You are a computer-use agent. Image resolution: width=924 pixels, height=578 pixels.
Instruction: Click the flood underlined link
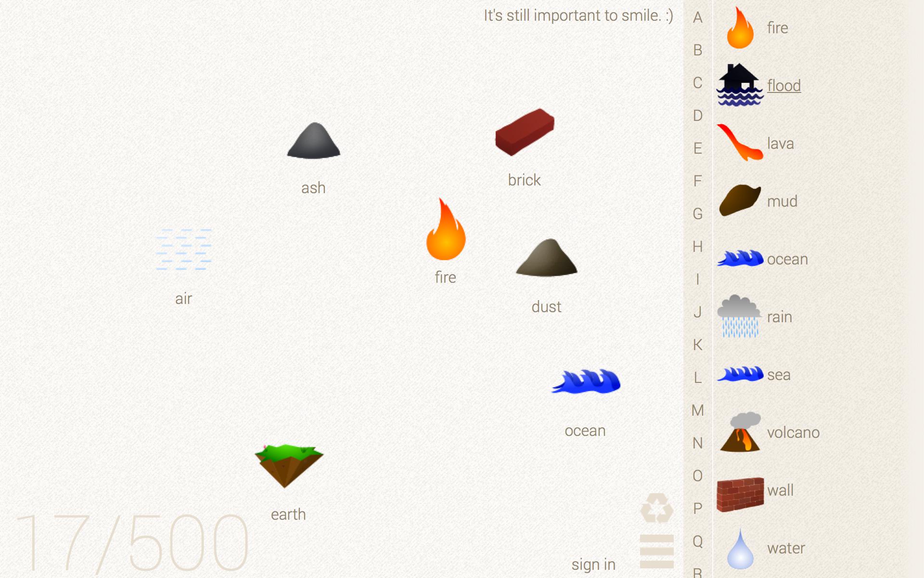click(x=783, y=85)
